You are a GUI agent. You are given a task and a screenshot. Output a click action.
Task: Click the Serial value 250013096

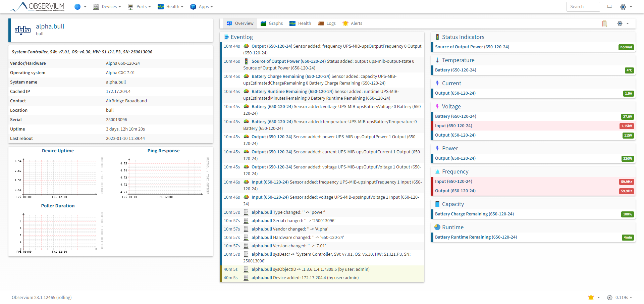(x=116, y=120)
